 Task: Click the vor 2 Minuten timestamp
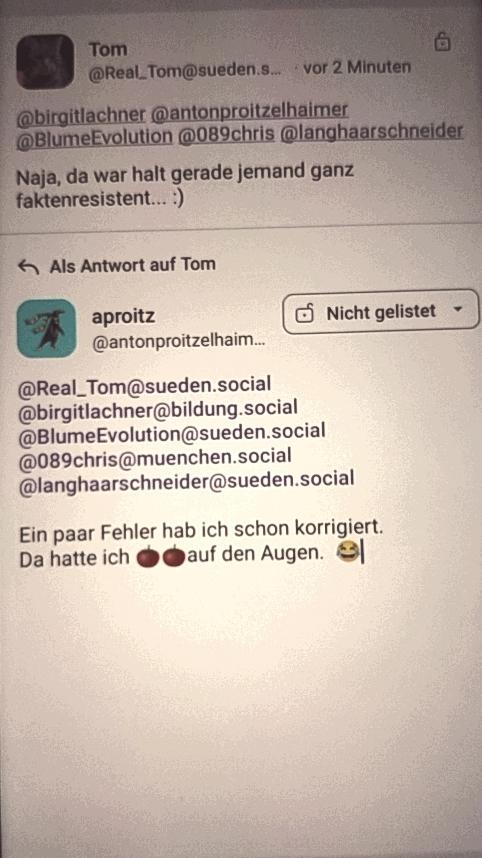click(357, 68)
